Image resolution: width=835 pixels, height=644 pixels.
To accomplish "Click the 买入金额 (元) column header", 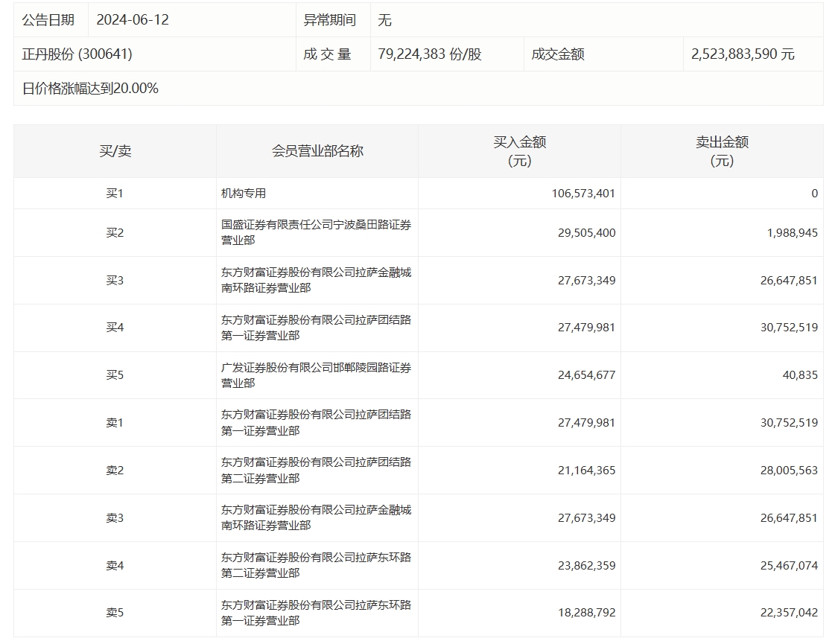I will click(519, 151).
